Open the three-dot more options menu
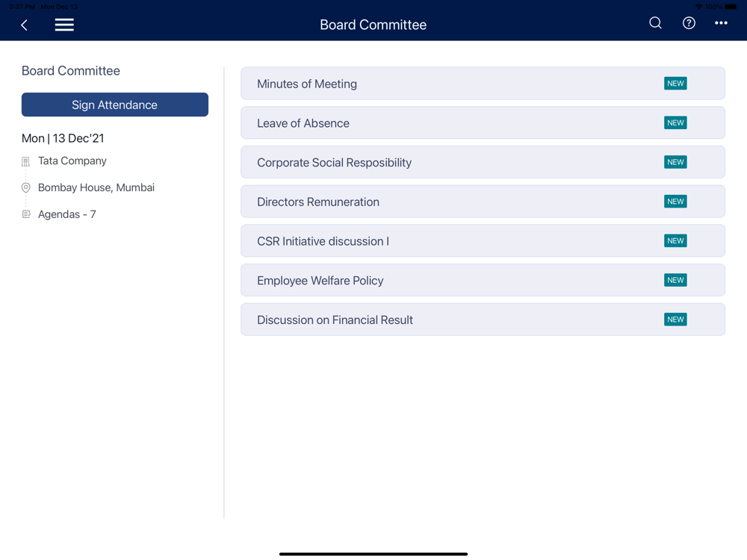 (721, 23)
